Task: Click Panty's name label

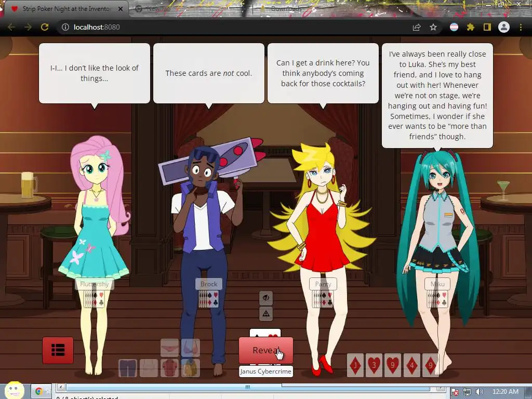Action: [x=323, y=284]
